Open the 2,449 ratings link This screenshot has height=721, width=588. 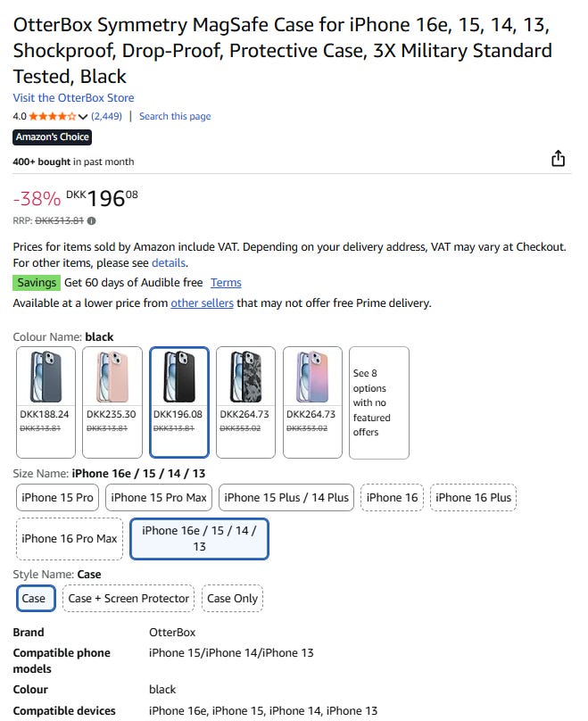[x=107, y=116]
